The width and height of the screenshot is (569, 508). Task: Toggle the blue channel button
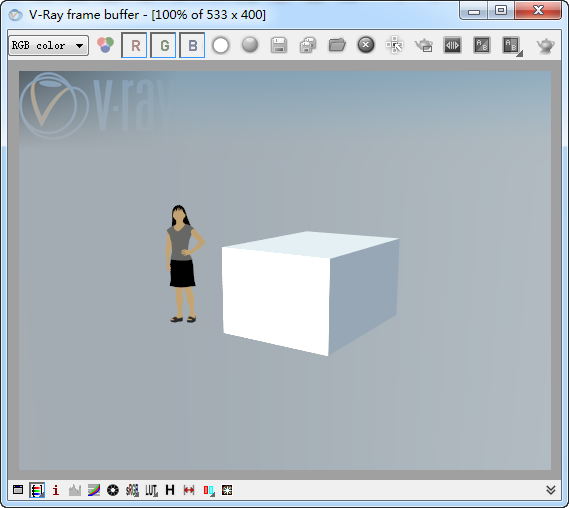tap(192, 45)
